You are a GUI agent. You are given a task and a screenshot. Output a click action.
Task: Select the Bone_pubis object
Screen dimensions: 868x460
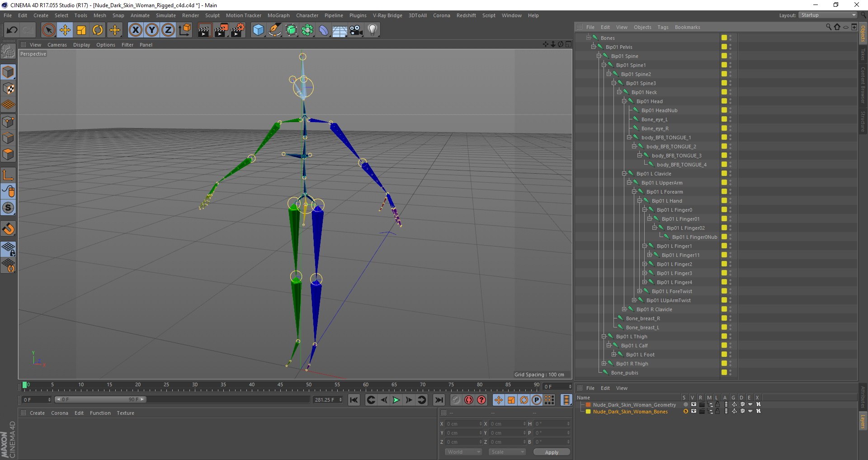pos(625,373)
